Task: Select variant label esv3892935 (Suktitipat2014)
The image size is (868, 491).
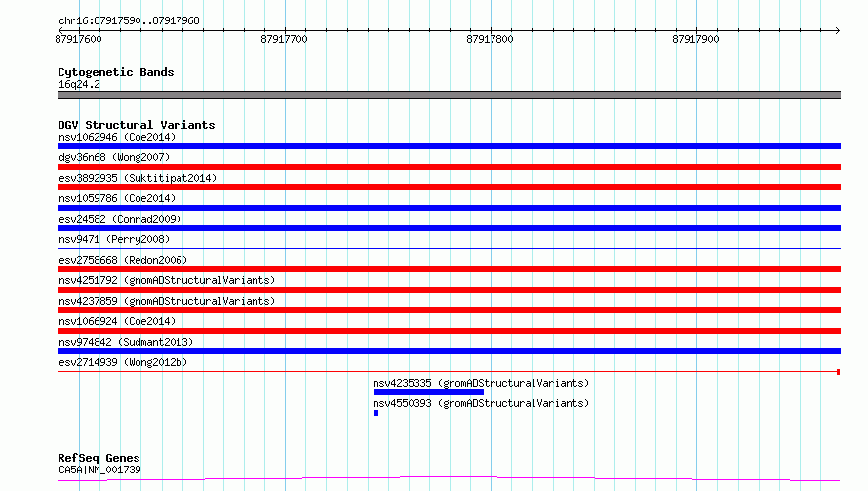Action: (138, 178)
